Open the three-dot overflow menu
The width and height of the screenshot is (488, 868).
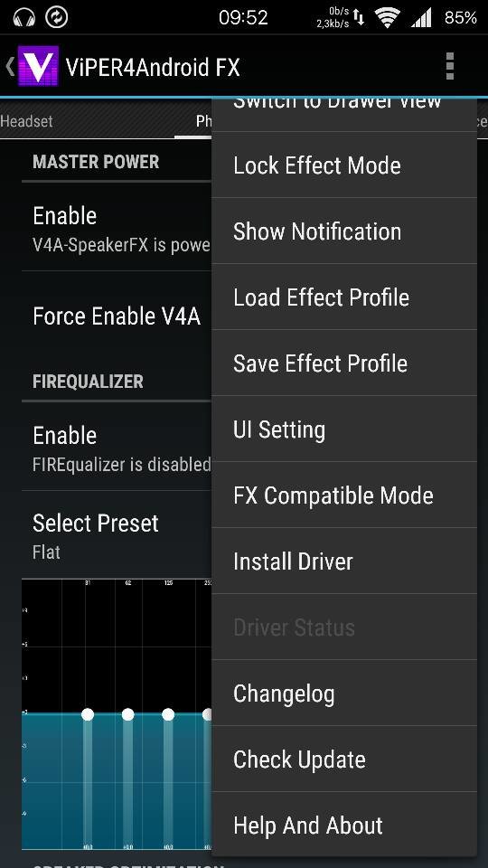click(x=449, y=66)
